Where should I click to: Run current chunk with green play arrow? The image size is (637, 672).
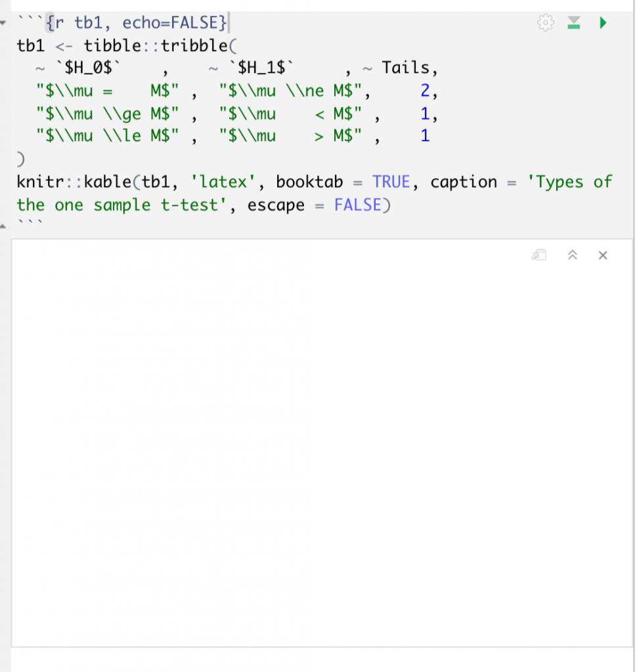[x=603, y=24]
